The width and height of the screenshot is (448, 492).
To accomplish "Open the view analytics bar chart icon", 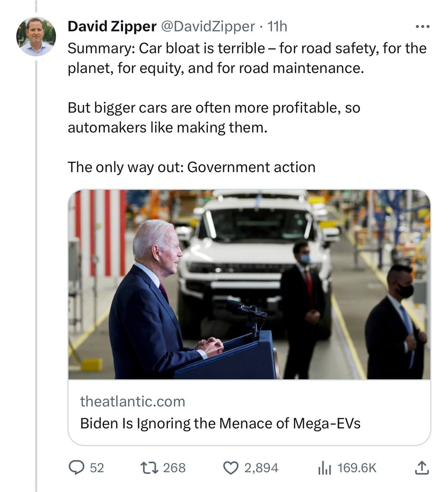I will coord(324,467).
